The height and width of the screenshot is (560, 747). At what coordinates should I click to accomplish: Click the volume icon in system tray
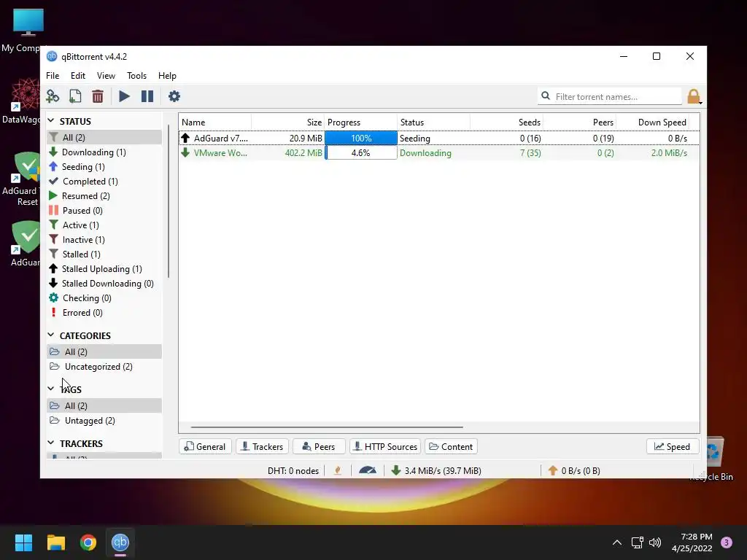tap(655, 542)
